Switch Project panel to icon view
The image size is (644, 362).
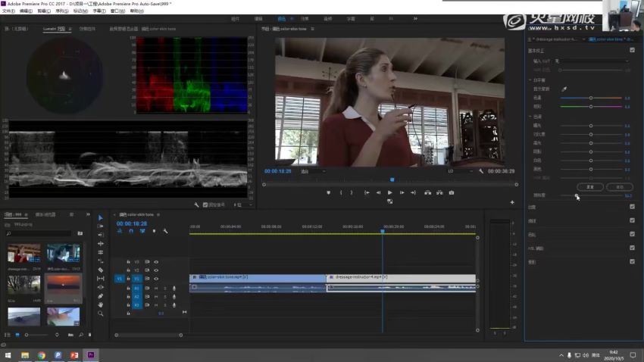coord(17,335)
